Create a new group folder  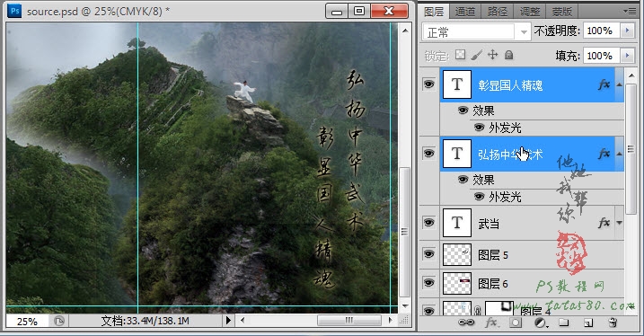563,323
